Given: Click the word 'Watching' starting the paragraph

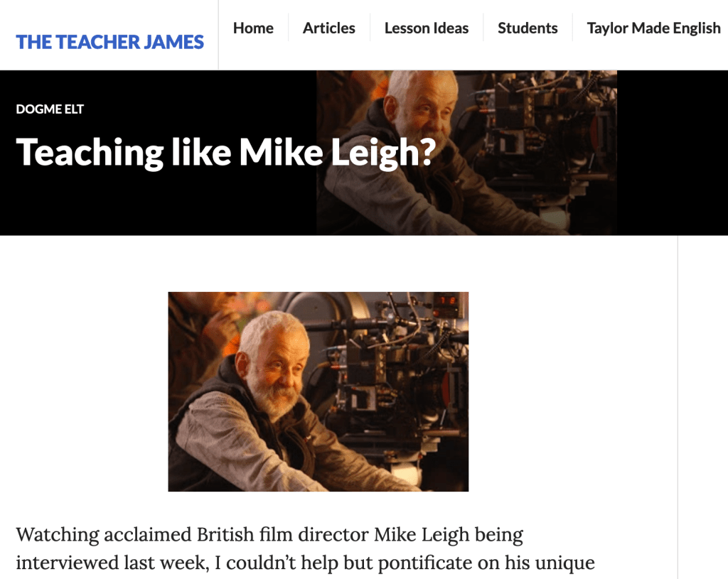Looking at the screenshot, I should (x=58, y=535).
